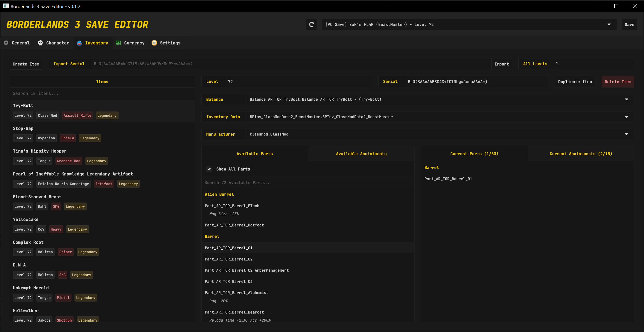
Task: Save the edited save file
Action: click(629, 24)
